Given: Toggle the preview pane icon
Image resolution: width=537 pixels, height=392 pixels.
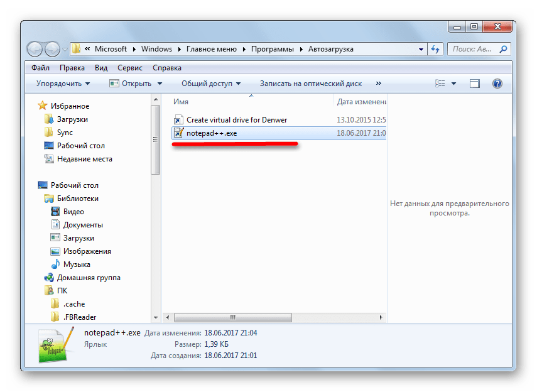Looking at the screenshot, I should pyautogui.click(x=474, y=84).
